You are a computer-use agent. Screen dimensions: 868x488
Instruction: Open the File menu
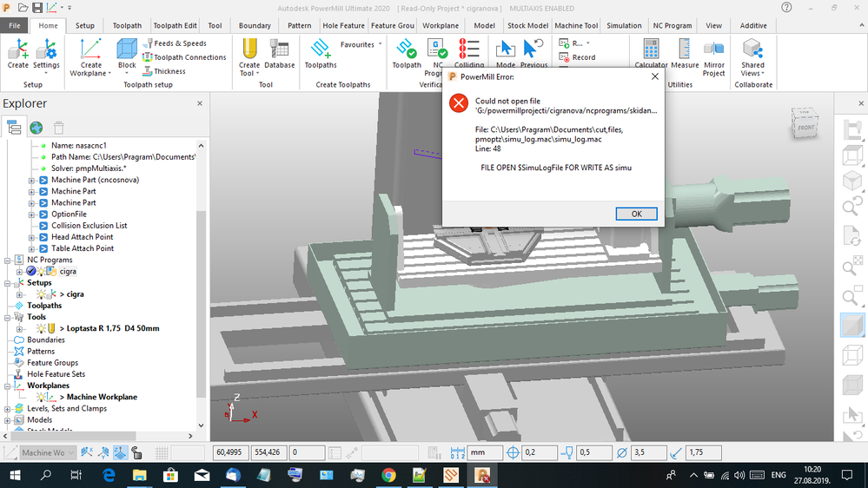15,25
